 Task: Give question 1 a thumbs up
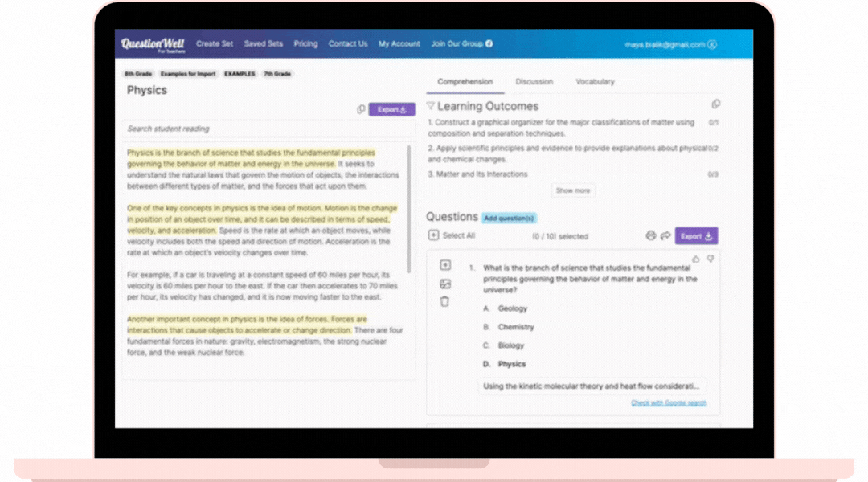point(696,259)
